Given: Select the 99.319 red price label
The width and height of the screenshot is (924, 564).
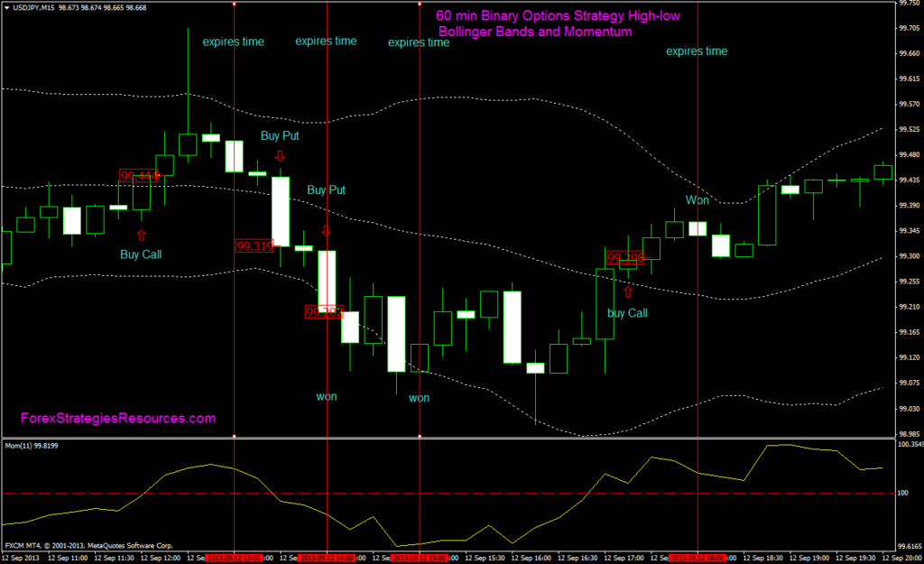Looking at the screenshot, I should point(254,245).
